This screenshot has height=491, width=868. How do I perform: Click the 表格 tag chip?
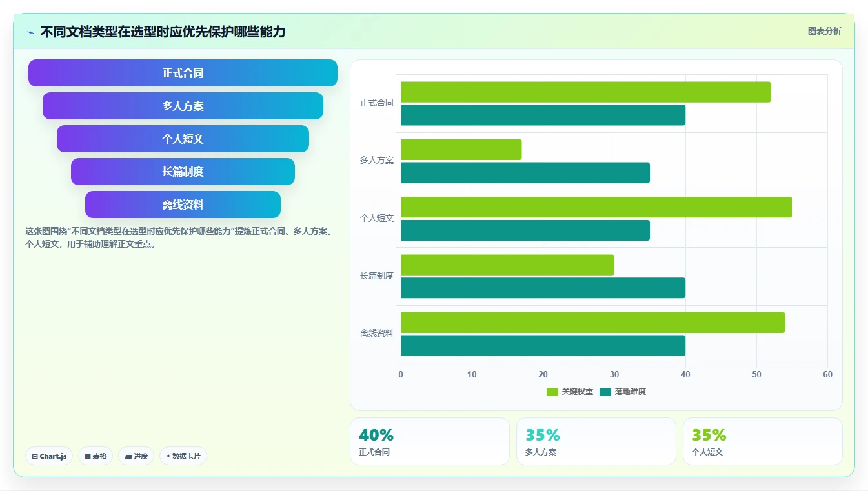pos(96,456)
